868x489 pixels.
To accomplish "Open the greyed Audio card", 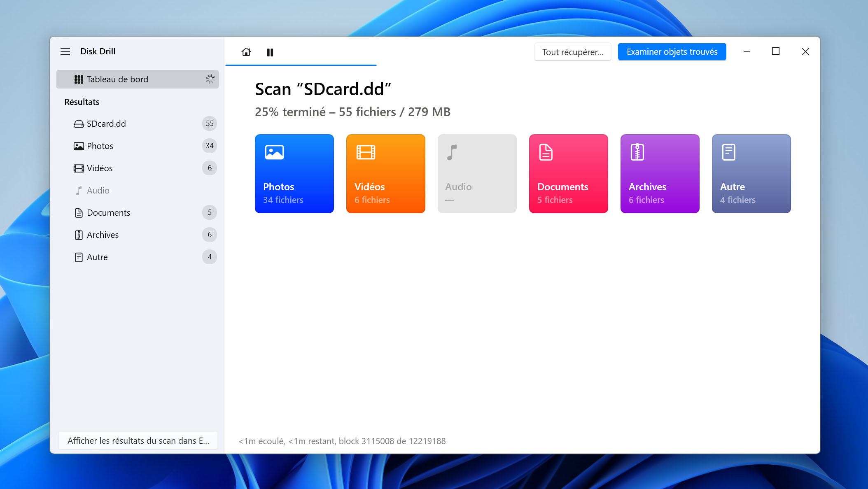I will tap(477, 174).
